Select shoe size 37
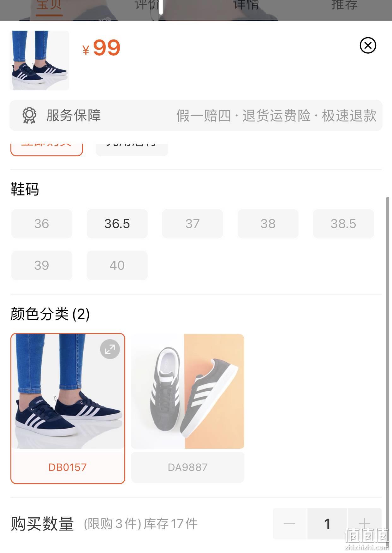The image size is (392, 553). 193,224
